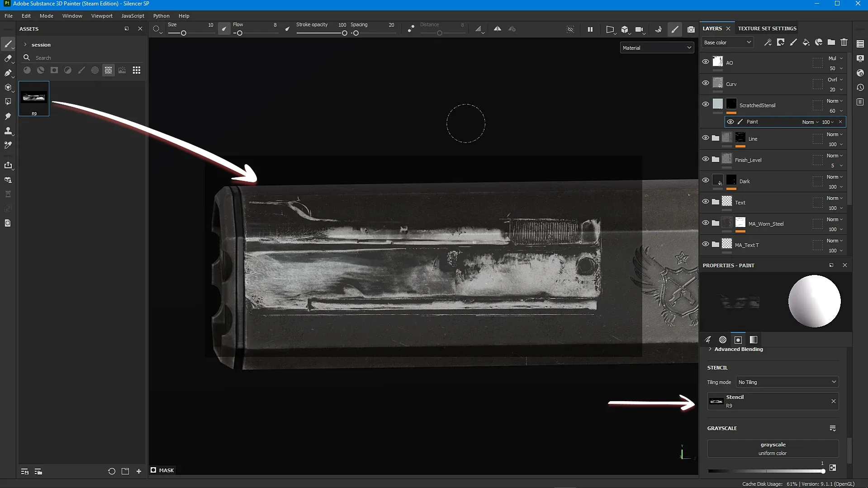The image size is (868, 488).
Task: Hide the Line folder
Action: 706,138
